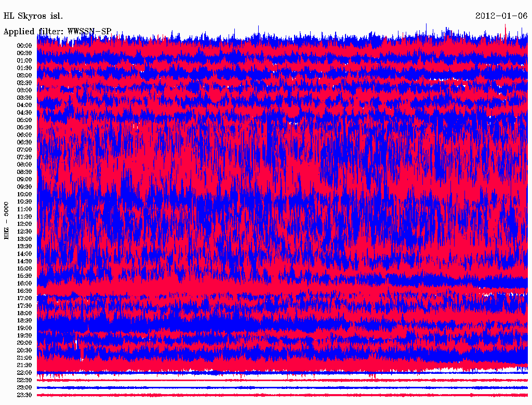Screen dimensions: 532x405
Task: Select the 01:00 time label
Action: (24, 61)
